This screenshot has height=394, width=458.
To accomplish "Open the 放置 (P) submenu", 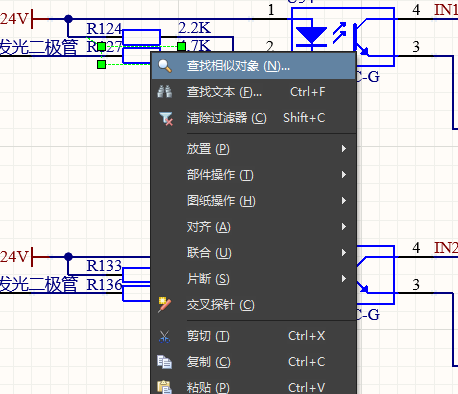I will coord(254,149).
